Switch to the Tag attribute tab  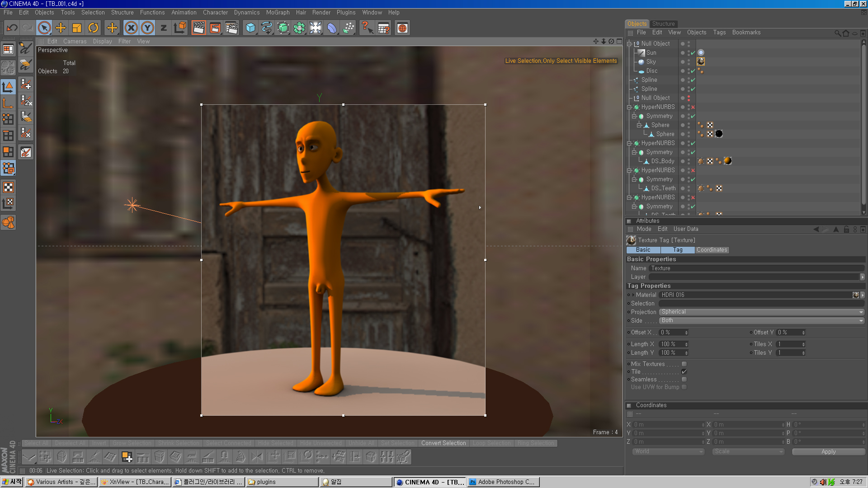tap(678, 250)
